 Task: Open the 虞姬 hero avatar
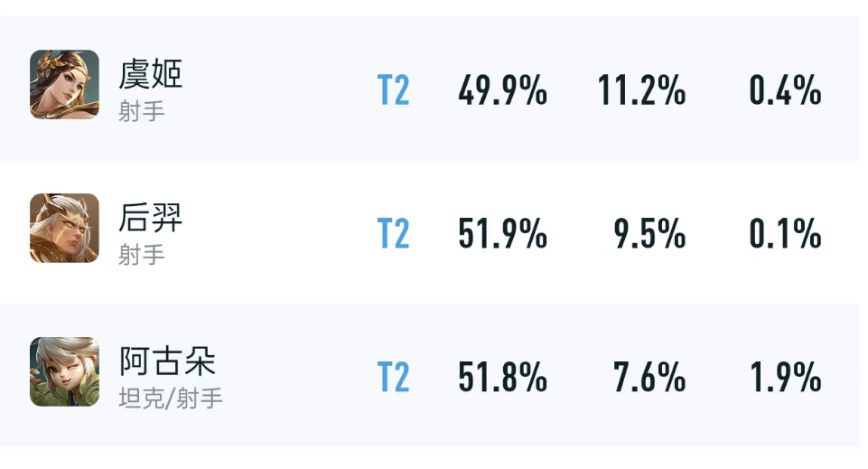[64, 84]
